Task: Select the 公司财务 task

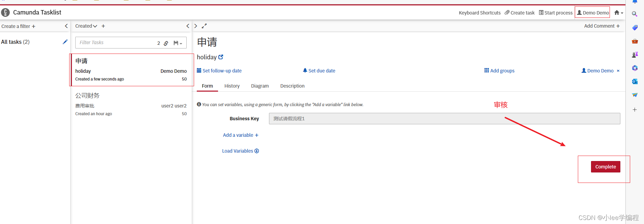Action: click(x=131, y=104)
